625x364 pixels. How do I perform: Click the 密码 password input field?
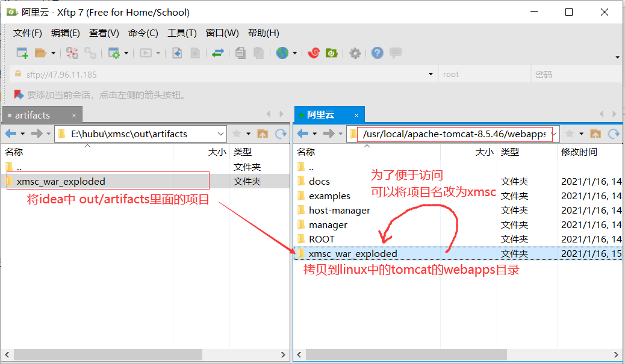575,75
